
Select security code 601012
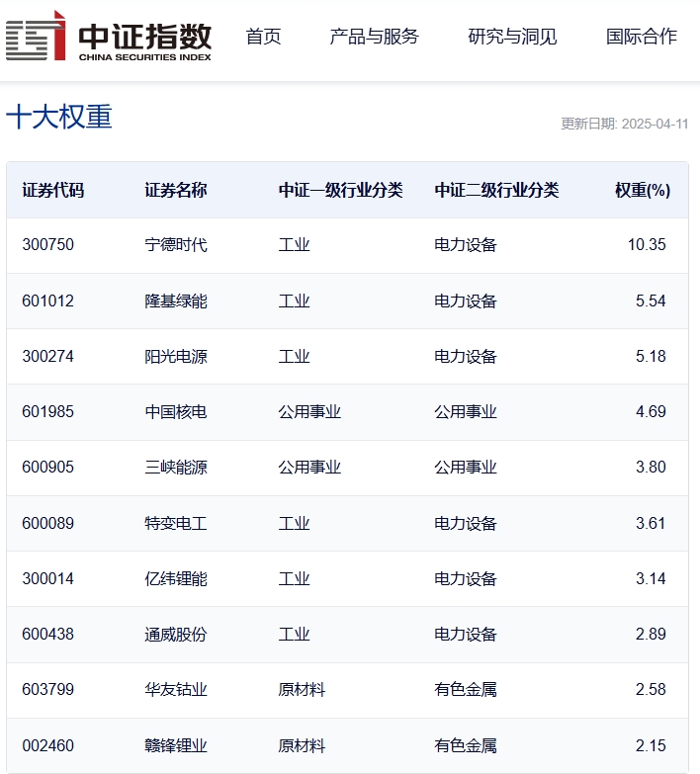[x=47, y=301]
